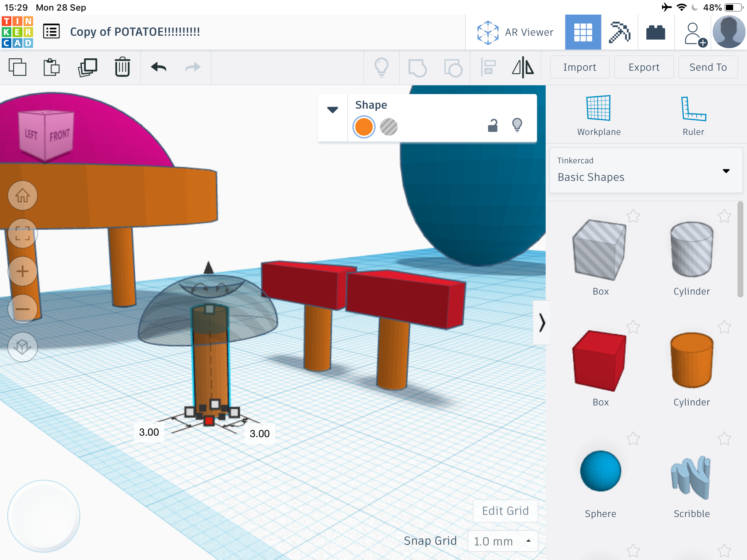The width and height of the screenshot is (747, 560).
Task: Click the Wi-Fi icon in status bar
Action: click(681, 7)
